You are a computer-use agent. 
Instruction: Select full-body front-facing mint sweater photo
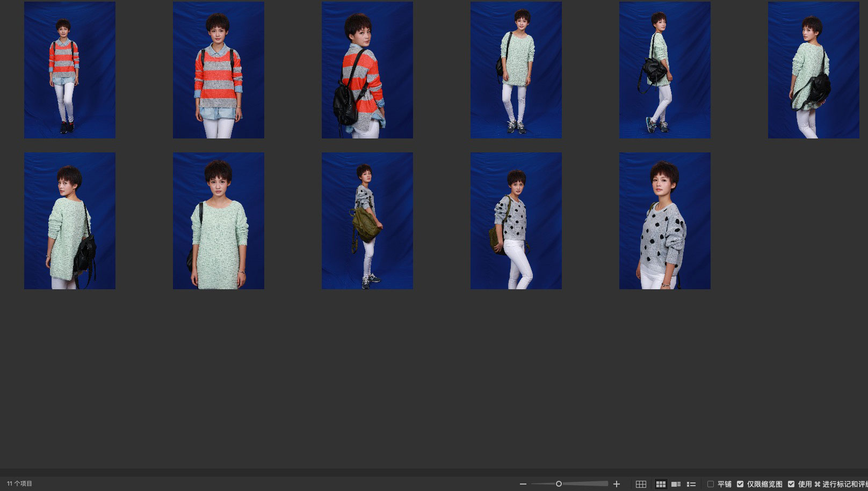516,70
